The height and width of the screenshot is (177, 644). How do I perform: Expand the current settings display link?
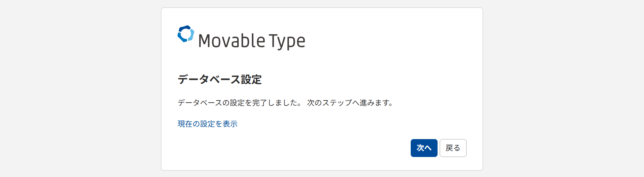click(x=208, y=124)
